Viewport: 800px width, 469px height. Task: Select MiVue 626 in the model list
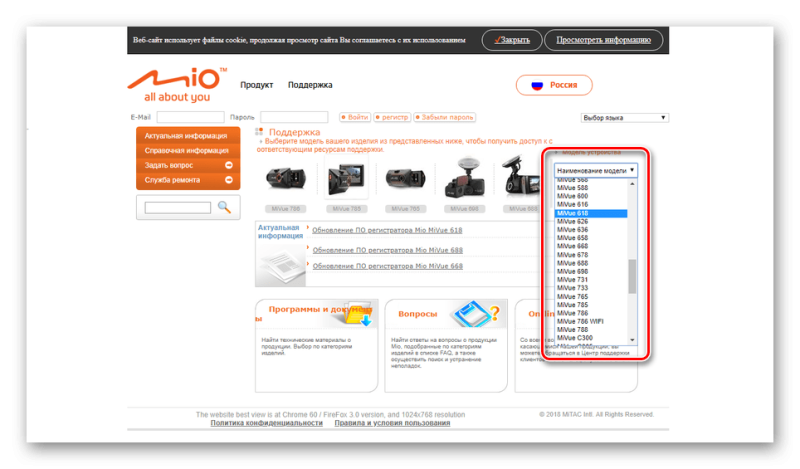click(x=591, y=221)
